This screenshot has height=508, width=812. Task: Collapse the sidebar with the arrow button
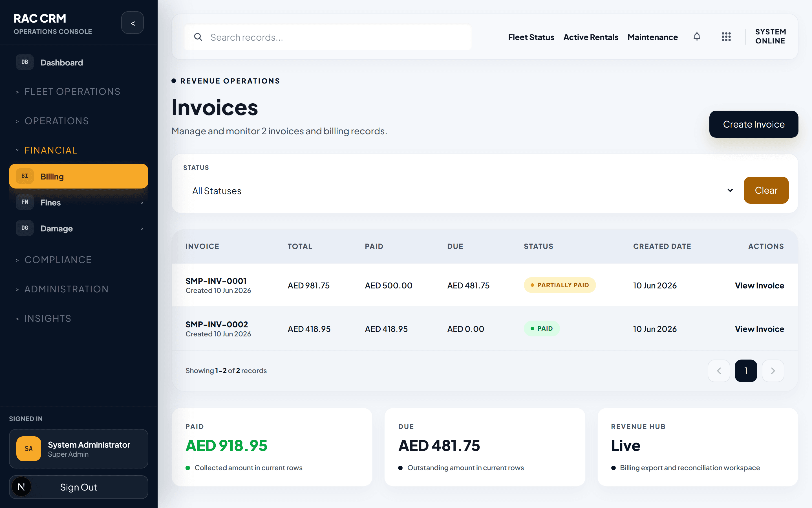pos(133,23)
